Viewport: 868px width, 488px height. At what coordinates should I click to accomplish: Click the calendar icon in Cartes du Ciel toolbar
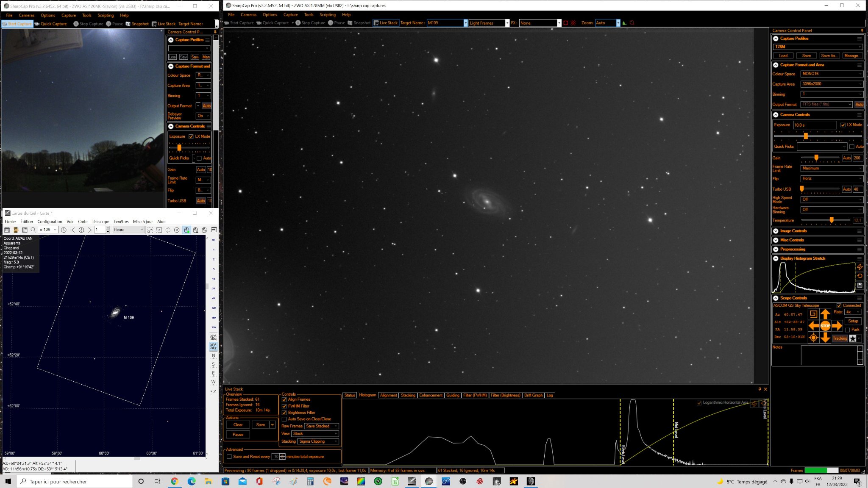7,230
